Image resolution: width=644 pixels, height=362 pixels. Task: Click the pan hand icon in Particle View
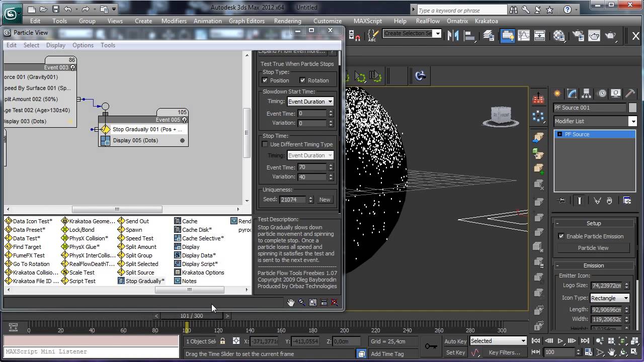(291, 302)
